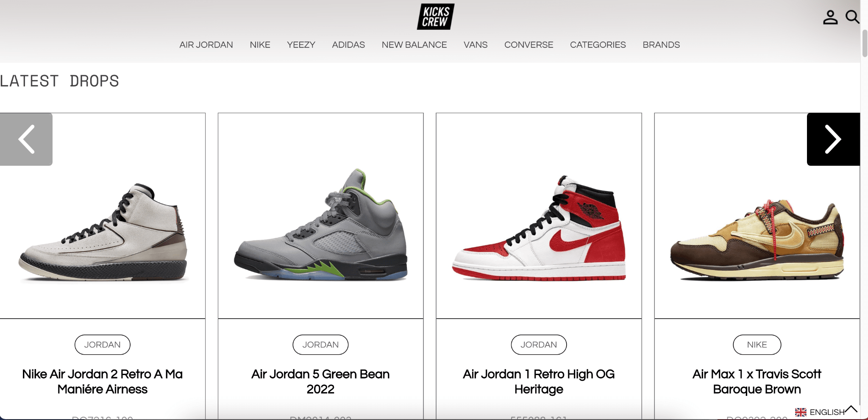
Task: Open the user account icon
Action: (x=830, y=17)
